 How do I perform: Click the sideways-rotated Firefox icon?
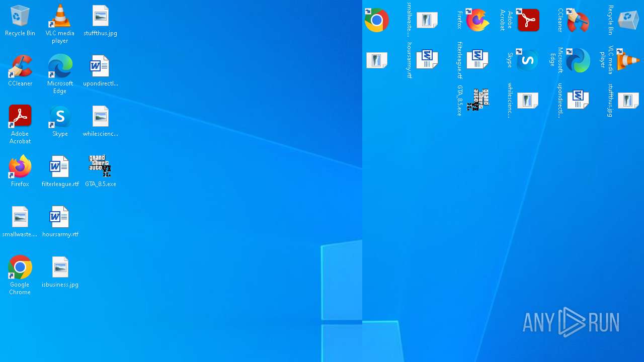(x=477, y=20)
